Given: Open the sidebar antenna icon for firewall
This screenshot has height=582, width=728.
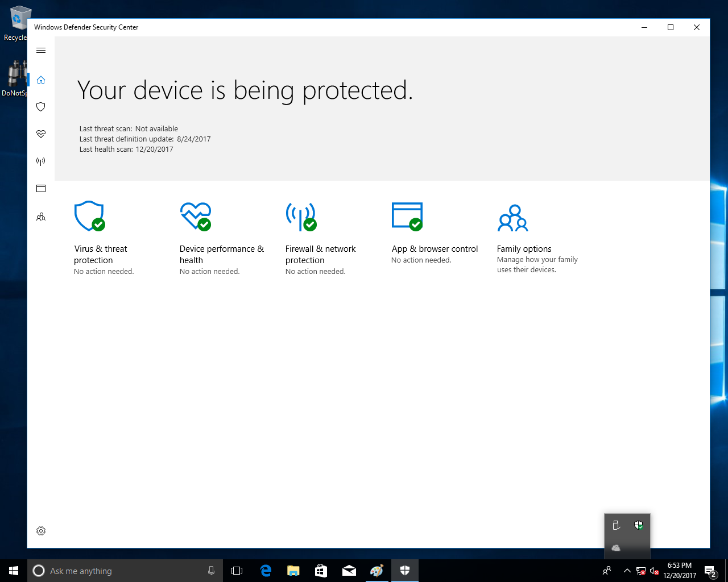Looking at the screenshot, I should click(x=41, y=161).
